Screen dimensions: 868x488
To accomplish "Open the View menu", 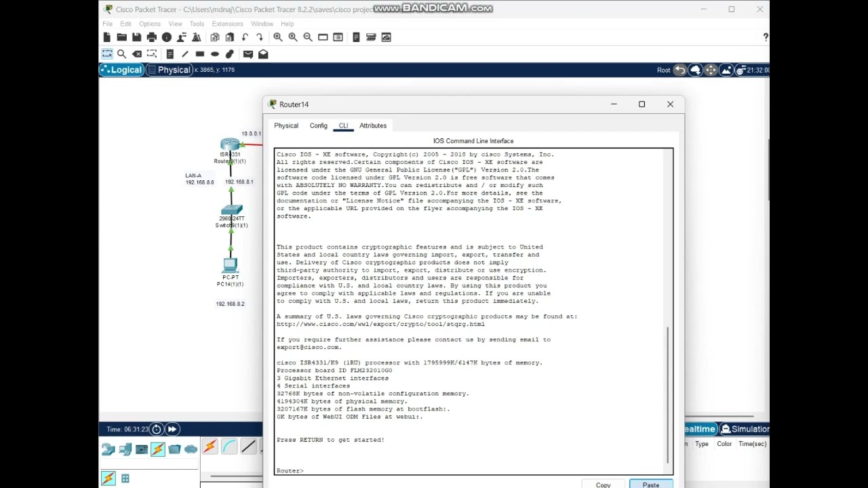I will [176, 24].
